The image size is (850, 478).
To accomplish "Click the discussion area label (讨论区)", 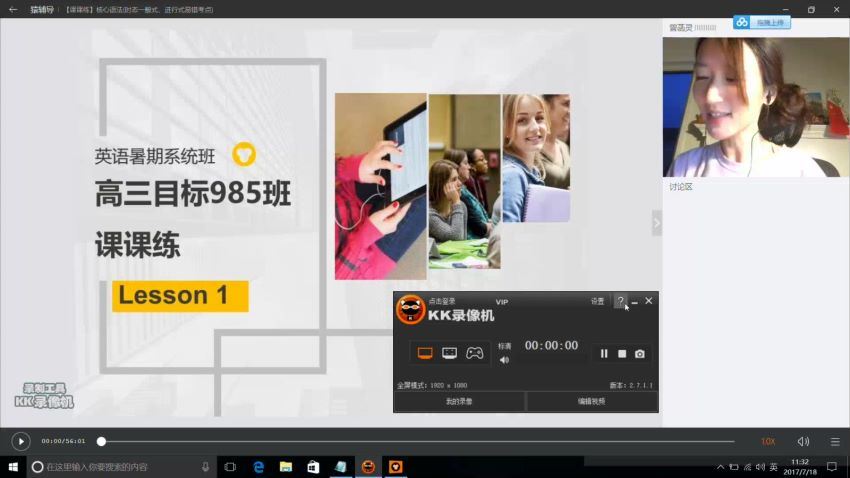I will click(x=680, y=186).
